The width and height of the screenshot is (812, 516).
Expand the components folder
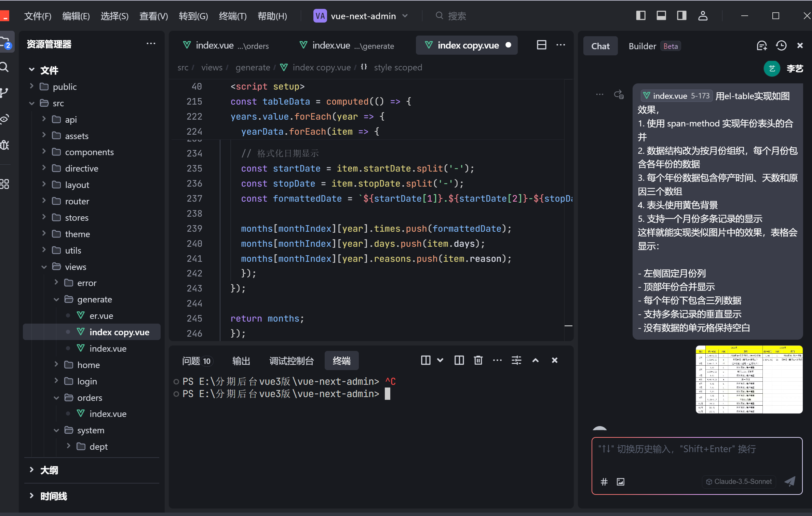click(89, 152)
